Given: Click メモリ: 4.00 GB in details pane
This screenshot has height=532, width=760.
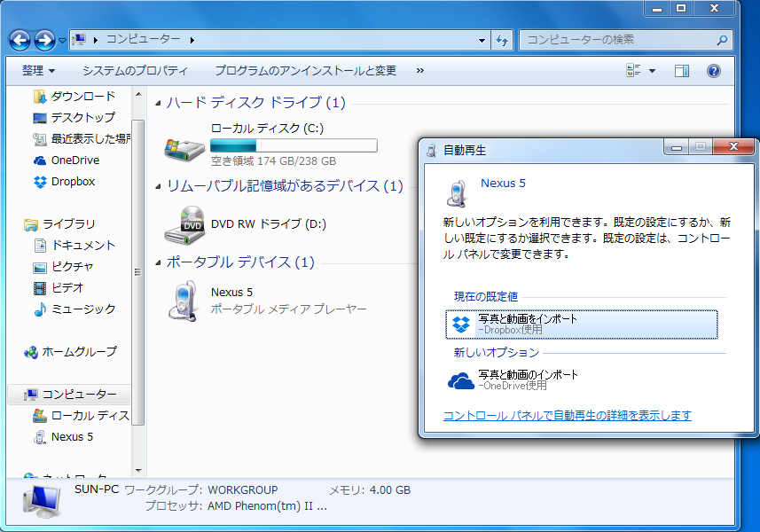Looking at the screenshot, I should 370,490.
